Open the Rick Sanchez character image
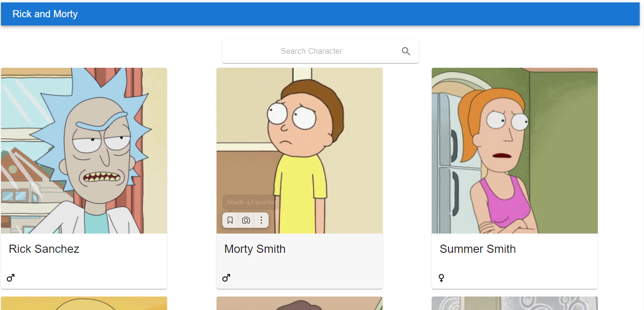 [x=84, y=150]
